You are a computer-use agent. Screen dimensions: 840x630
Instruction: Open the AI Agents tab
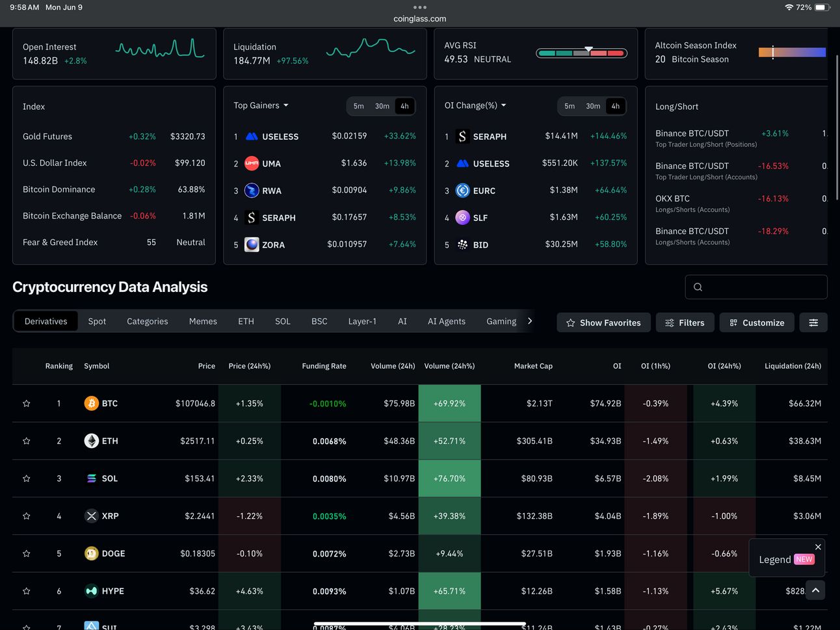(447, 321)
